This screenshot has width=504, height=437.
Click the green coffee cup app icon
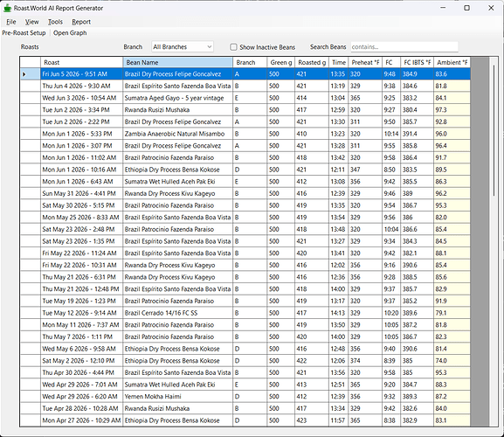7,8
